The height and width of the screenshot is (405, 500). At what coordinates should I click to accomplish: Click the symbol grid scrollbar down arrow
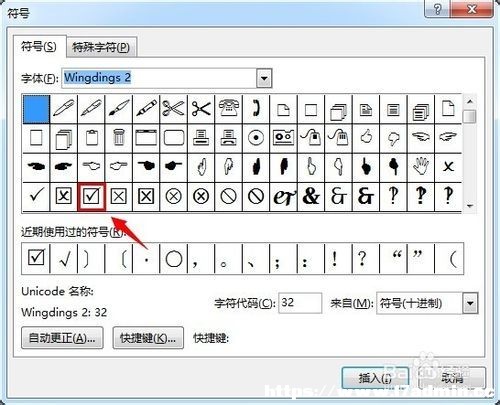470,206
